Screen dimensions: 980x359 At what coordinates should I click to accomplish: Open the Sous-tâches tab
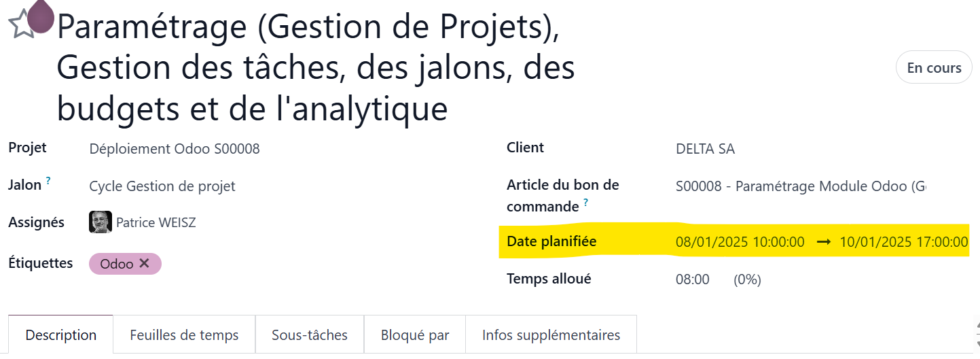click(310, 335)
